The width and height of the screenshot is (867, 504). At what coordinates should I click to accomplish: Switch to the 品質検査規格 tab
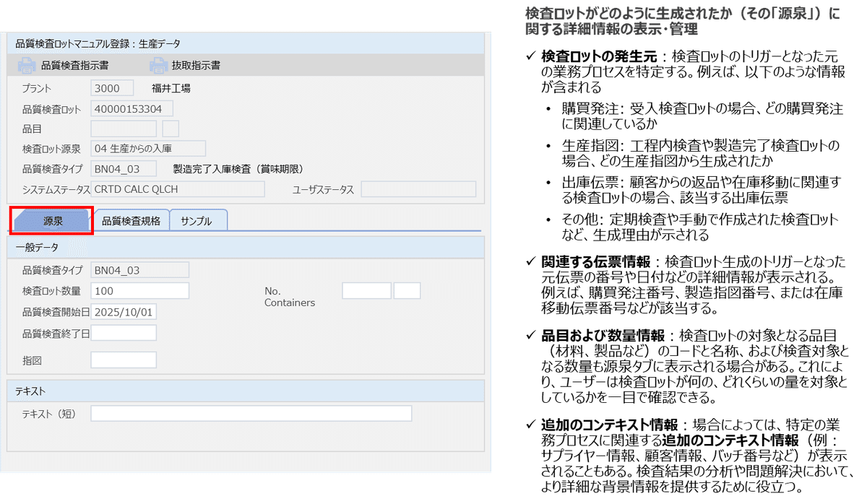click(132, 220)
